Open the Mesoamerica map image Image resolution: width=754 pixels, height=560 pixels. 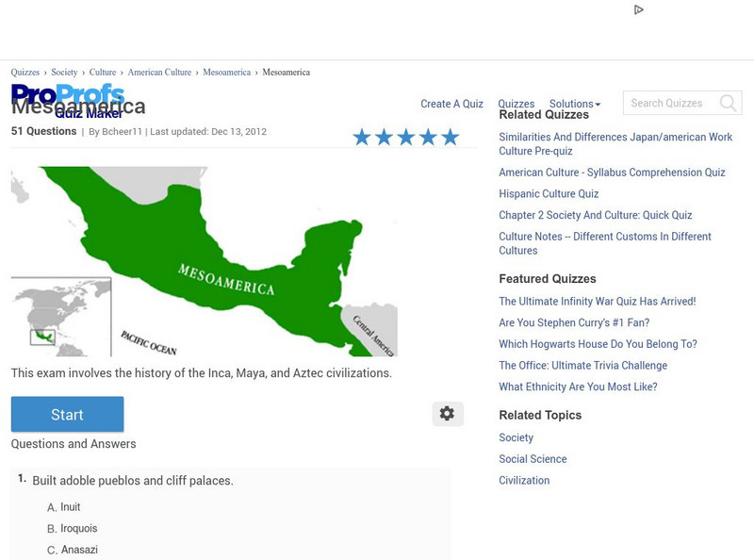[x=205, y=261]
